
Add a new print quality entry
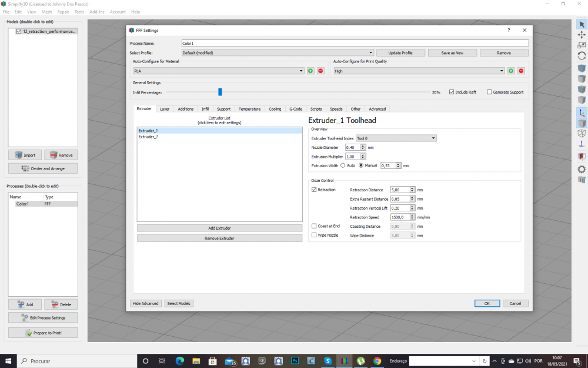(511, 71)
